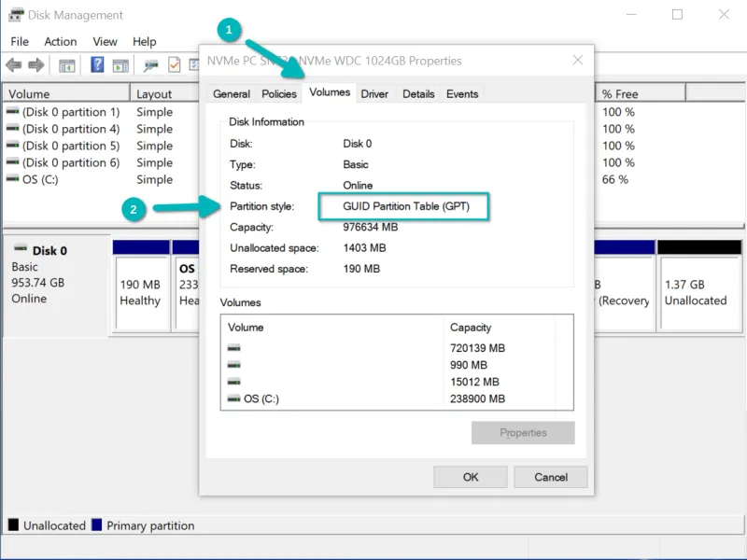The height and width of the screenshot is (560, 747).
Task: Open the View menu
Action: click(x=105, y=41)
